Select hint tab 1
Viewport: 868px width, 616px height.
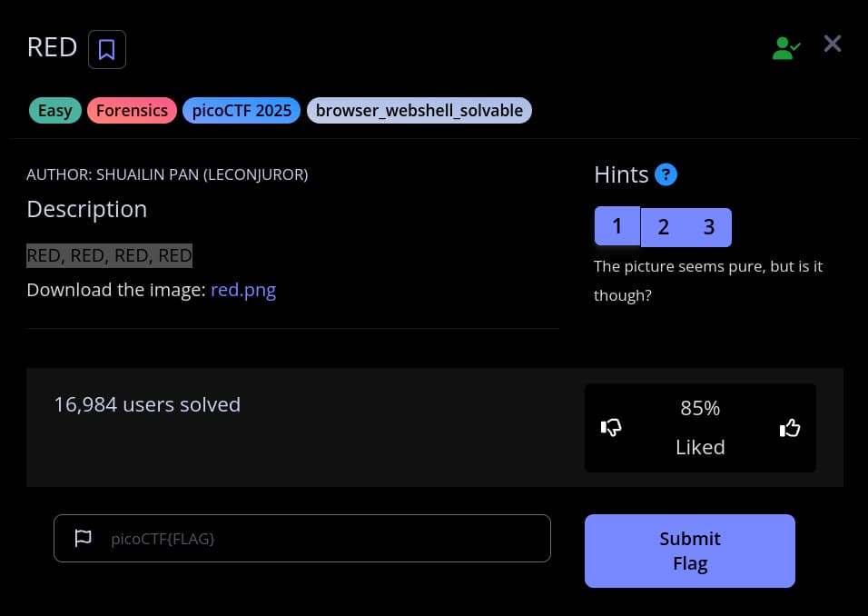point(617,226)
